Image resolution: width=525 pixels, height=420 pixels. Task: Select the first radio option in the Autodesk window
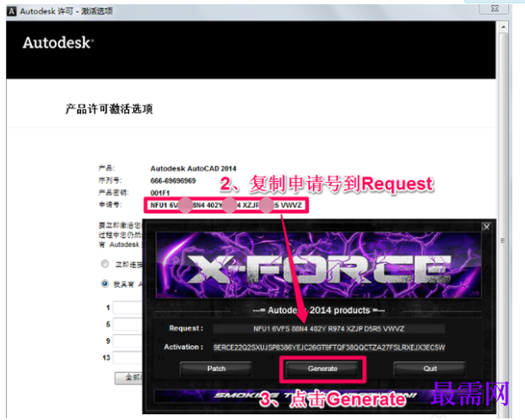105,264
